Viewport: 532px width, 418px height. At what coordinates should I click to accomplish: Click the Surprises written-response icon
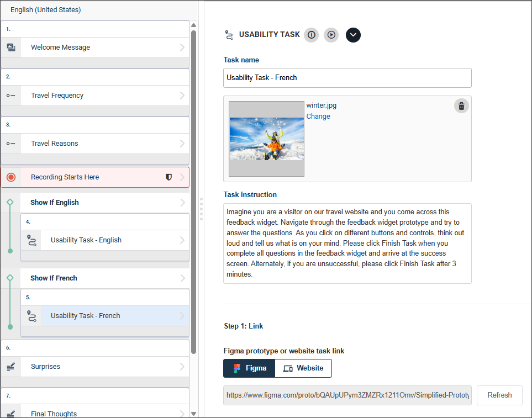coord(11,367)
